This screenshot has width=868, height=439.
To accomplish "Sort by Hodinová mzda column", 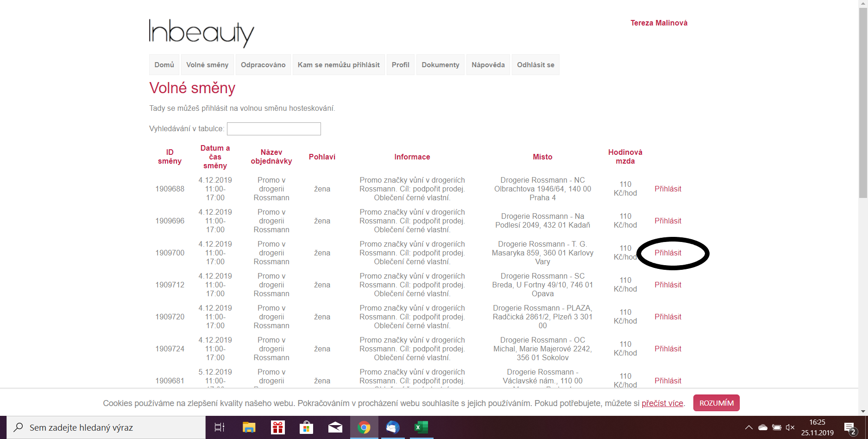I will 625,157.
